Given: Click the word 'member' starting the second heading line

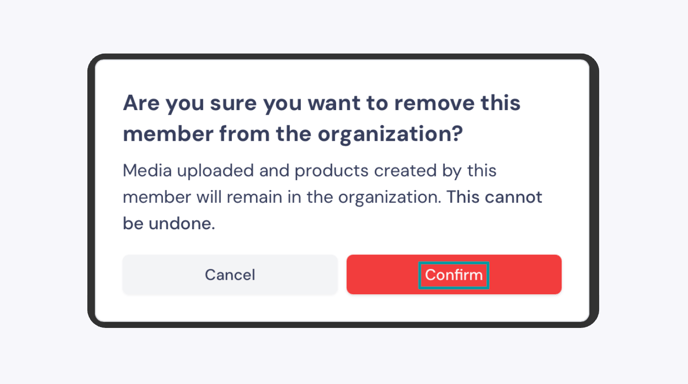Looking at the screenshot, I should pos(168,133).
